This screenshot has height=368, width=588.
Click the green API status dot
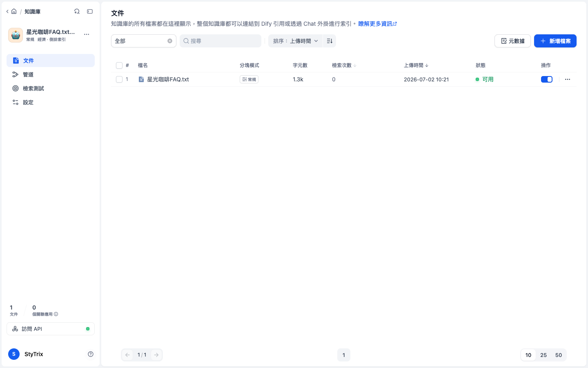(x=88, y=329)
